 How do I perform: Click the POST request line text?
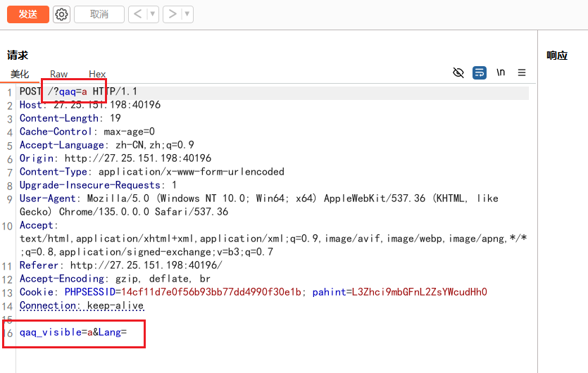click(78, 91)
